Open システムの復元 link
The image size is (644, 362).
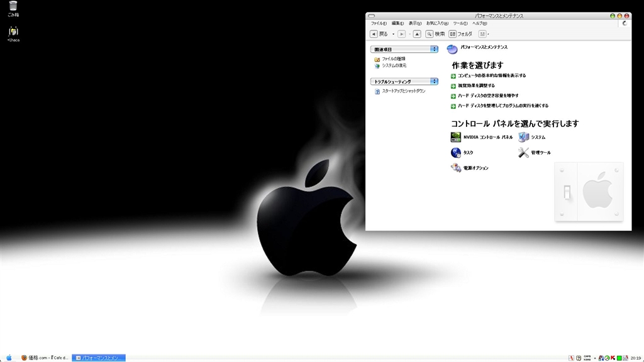pyautogui.click(x=394, y=65)
